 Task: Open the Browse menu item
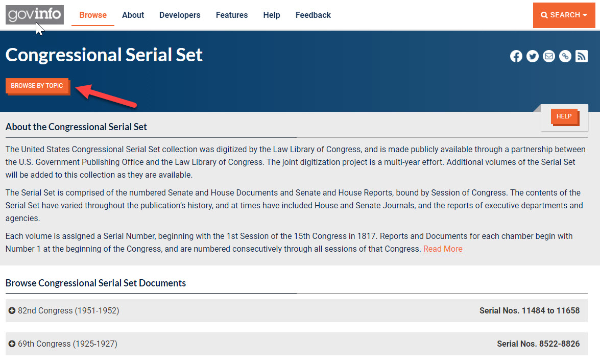93,15
